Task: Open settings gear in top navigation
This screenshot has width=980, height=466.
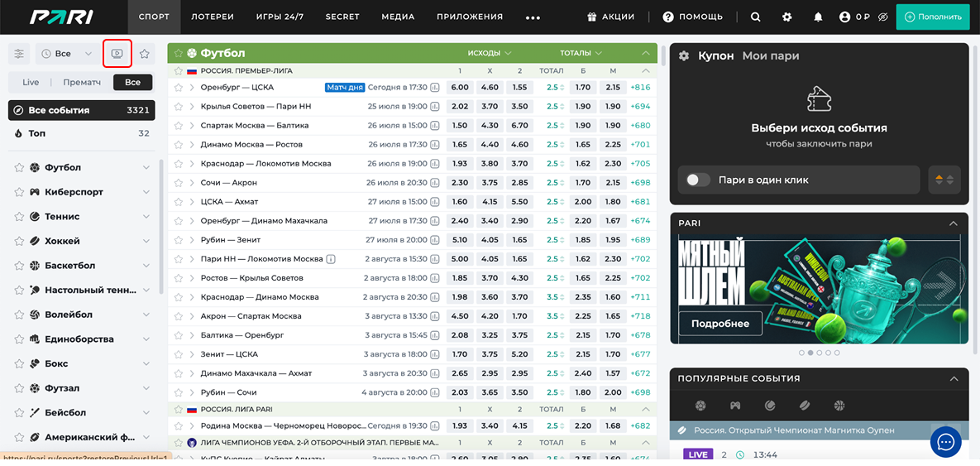Action: click(x=786, y=17)
